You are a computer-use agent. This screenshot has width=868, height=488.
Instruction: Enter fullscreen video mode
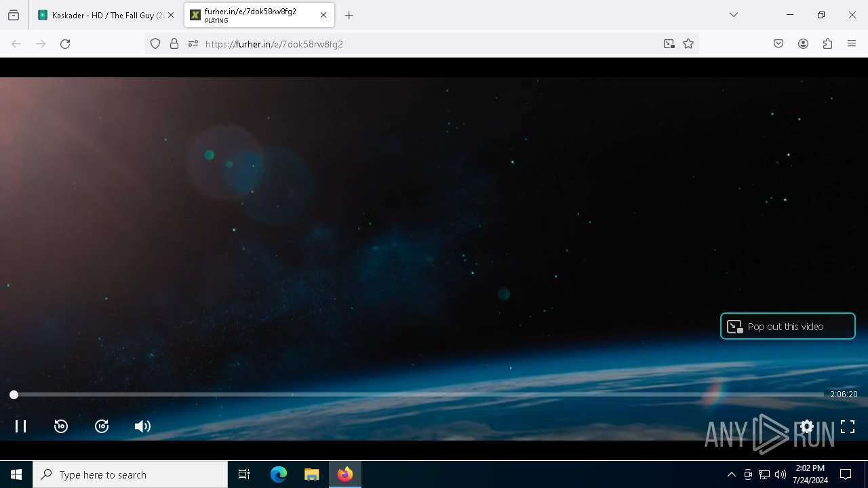pyautogui.click(x=848, y=426)
